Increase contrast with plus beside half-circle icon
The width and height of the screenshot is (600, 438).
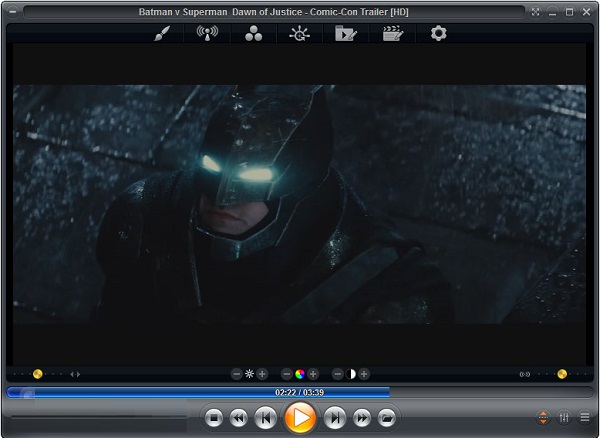[x=364, y=374]
